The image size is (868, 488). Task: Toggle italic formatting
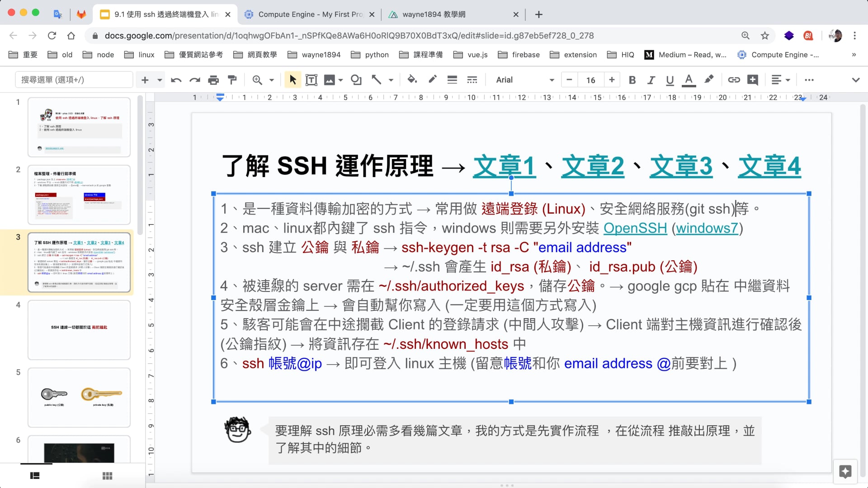pyautogui.click(x=651, y=80)
